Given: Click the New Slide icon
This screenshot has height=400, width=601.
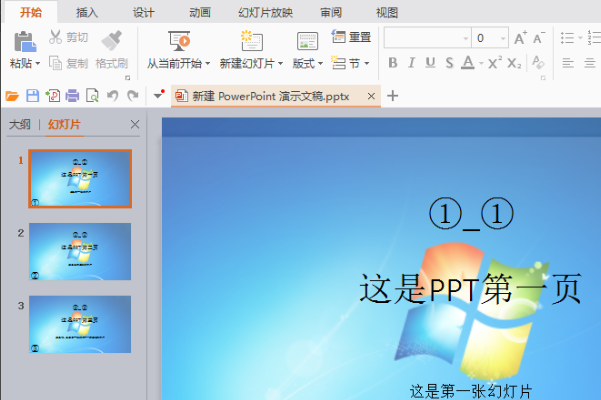Looking at the screenshot, I should [x=251, y=41].
